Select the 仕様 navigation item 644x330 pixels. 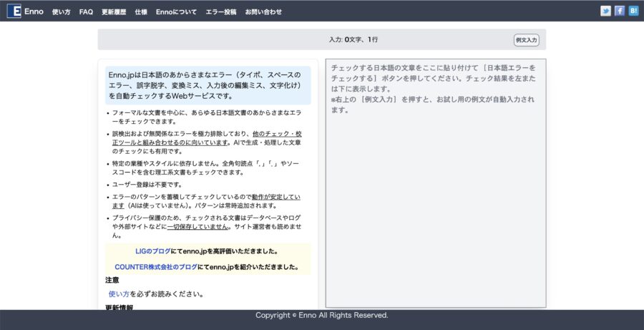pos(141,12)
